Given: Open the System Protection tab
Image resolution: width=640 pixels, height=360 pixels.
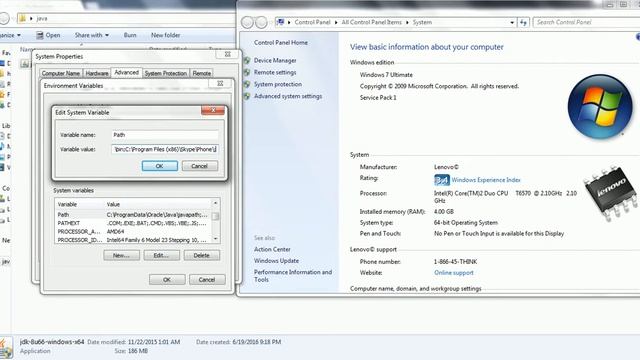Looking at the screenshot, I should [x=166, y=73].
